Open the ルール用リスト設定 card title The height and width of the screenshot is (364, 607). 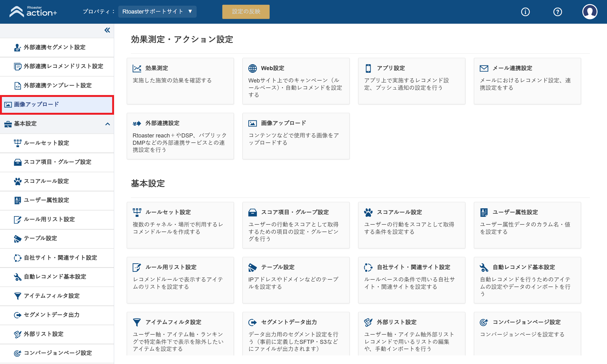click(x=171, y=267)
